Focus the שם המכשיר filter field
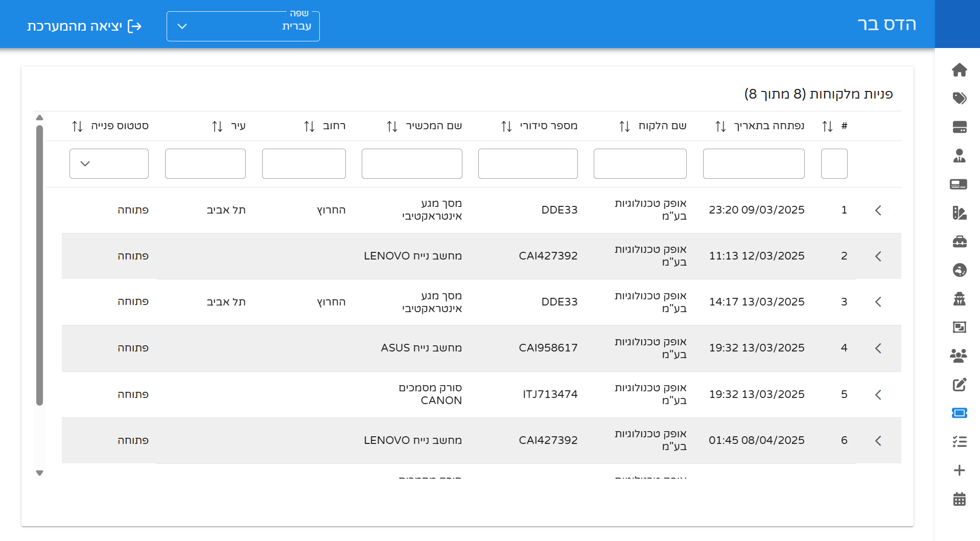This screenshot has width=980, height=541. [x=412, y=163]
